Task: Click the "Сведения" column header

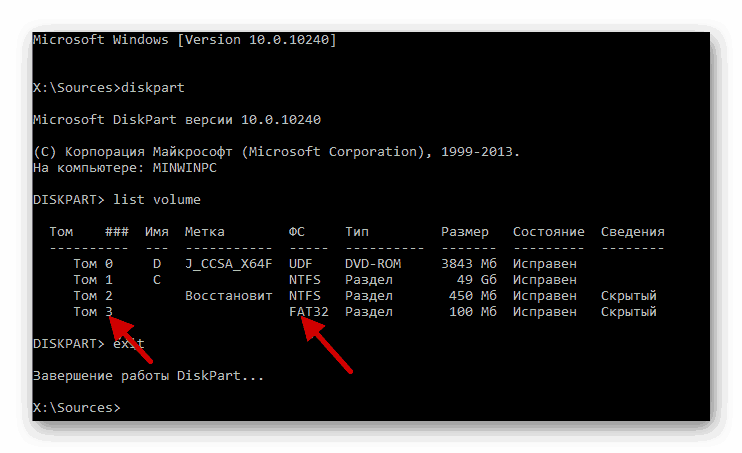Action: 633,232
